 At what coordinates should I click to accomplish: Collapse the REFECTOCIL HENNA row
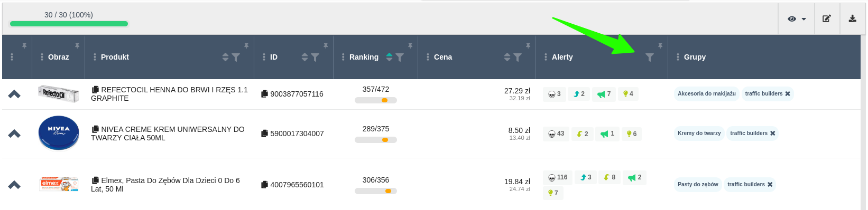[x=14, y=94]
